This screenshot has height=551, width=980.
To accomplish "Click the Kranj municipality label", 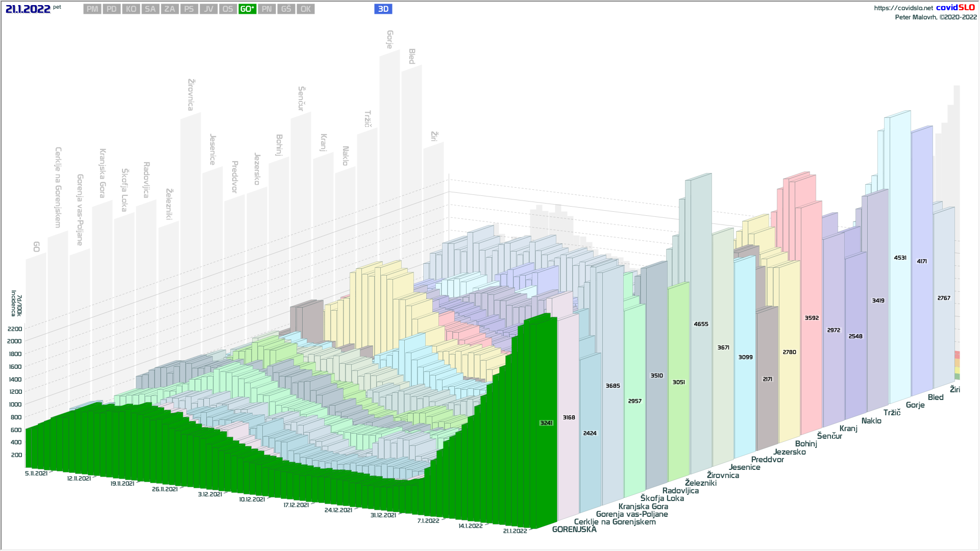I will click(848, 429).
